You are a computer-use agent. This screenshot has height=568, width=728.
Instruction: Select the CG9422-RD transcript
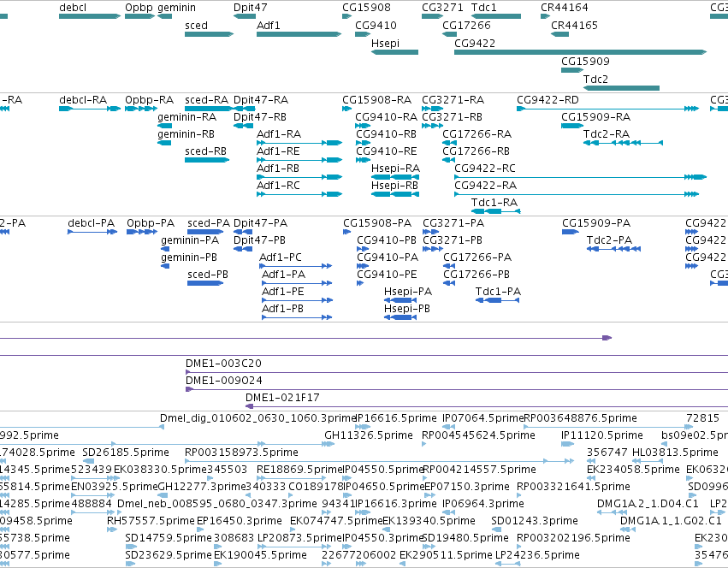[607, 109]
